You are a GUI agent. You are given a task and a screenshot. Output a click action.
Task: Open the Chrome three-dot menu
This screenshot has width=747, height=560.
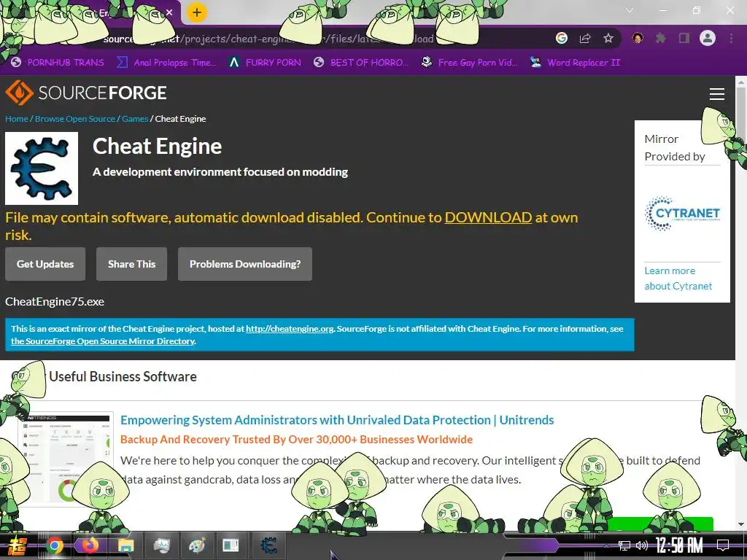click(731, 38)
